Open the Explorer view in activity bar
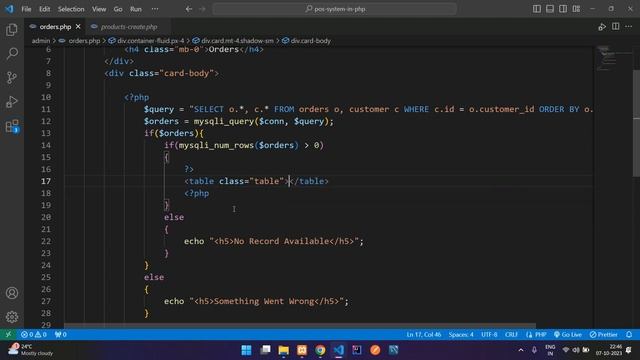 (12, 29)
